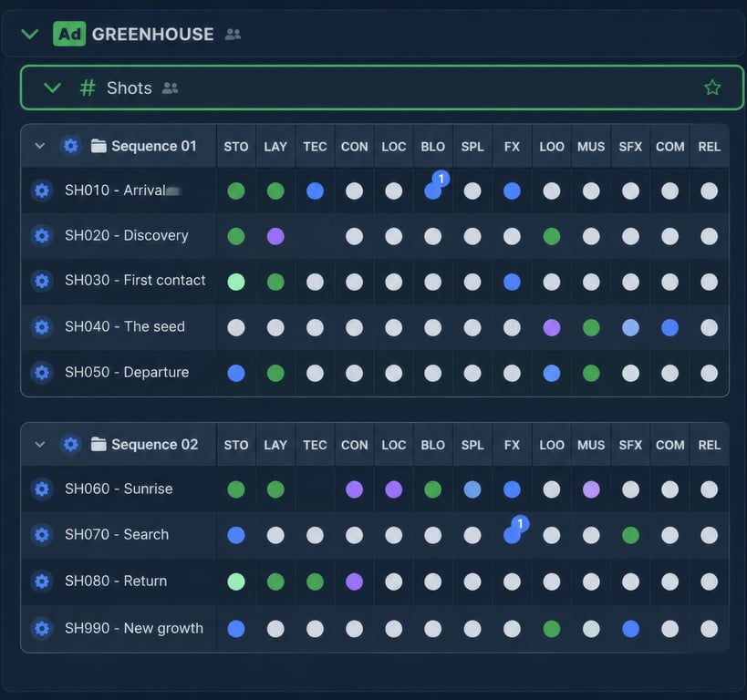Collapse Sequence 02 group

click(x=40, y=444)
